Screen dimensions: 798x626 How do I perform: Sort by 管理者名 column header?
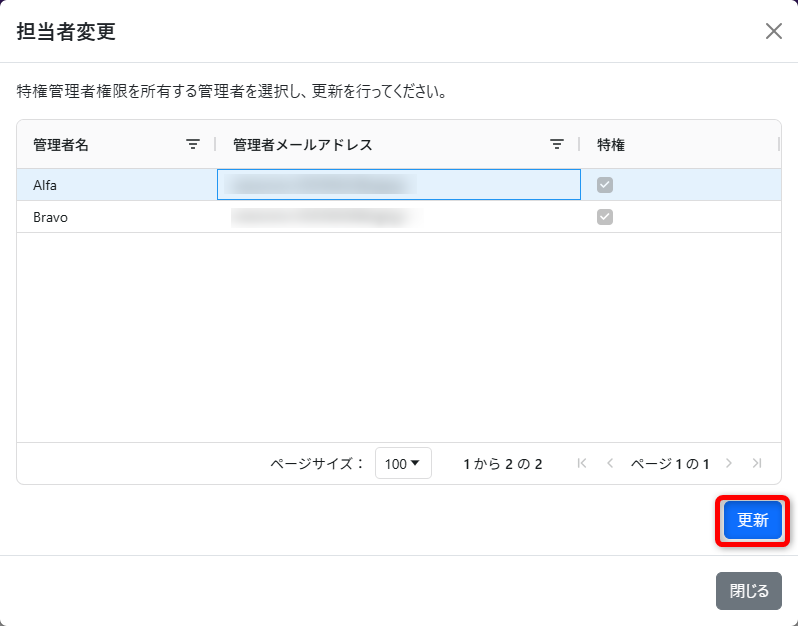(x=61, y=145)
